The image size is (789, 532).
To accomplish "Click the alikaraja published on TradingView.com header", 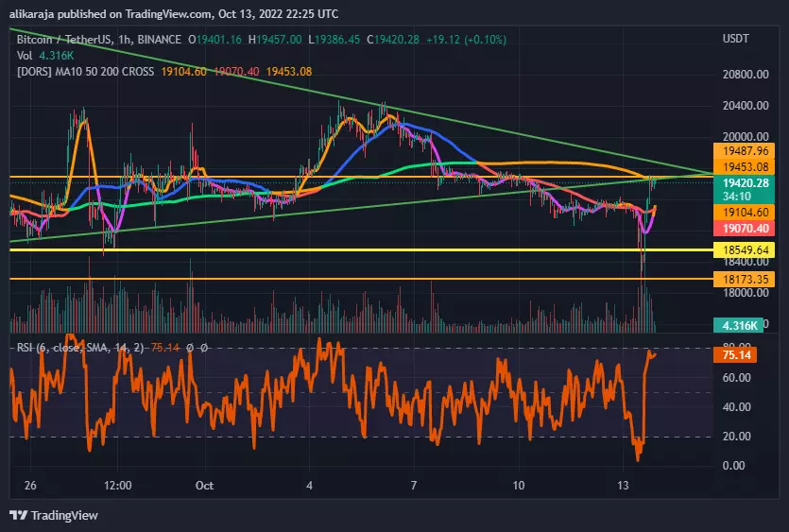I will [x=174, y=13].
